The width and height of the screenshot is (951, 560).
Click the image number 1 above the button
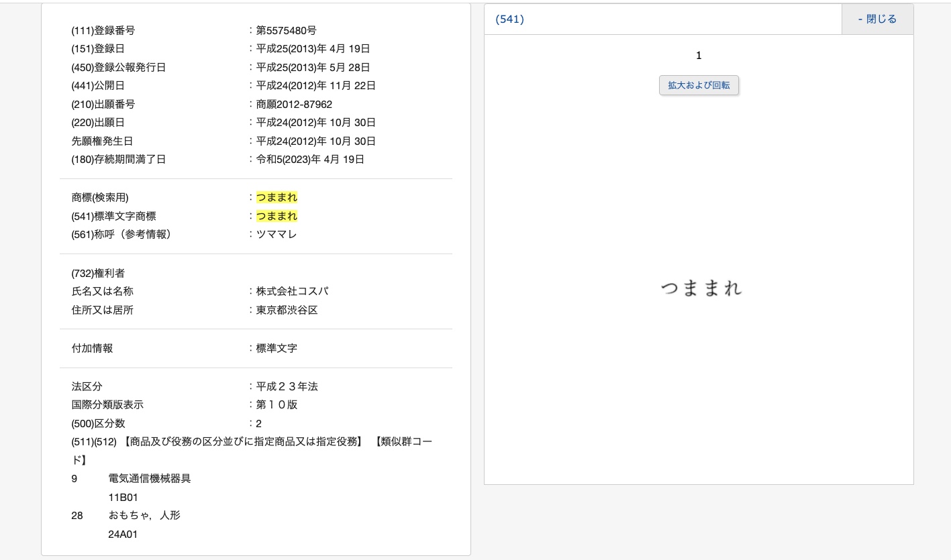pos(699,55)
